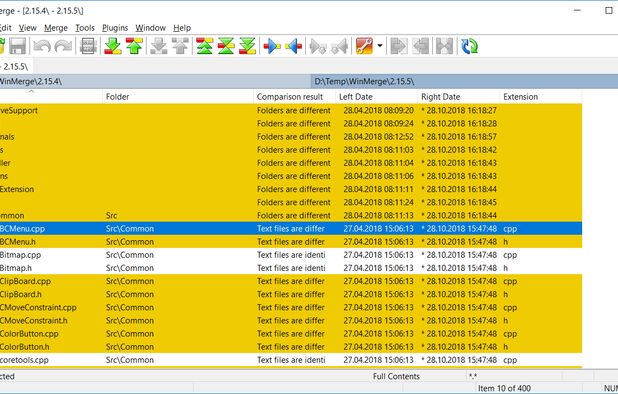This screenshot has height=394, width=618.
Task: Select the Bitmap.h file row
Action: [x=291, y=268]
